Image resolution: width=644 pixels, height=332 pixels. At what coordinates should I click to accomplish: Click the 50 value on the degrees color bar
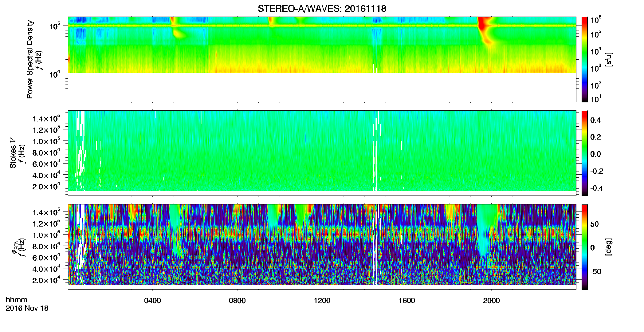click(x=595, y=224)
